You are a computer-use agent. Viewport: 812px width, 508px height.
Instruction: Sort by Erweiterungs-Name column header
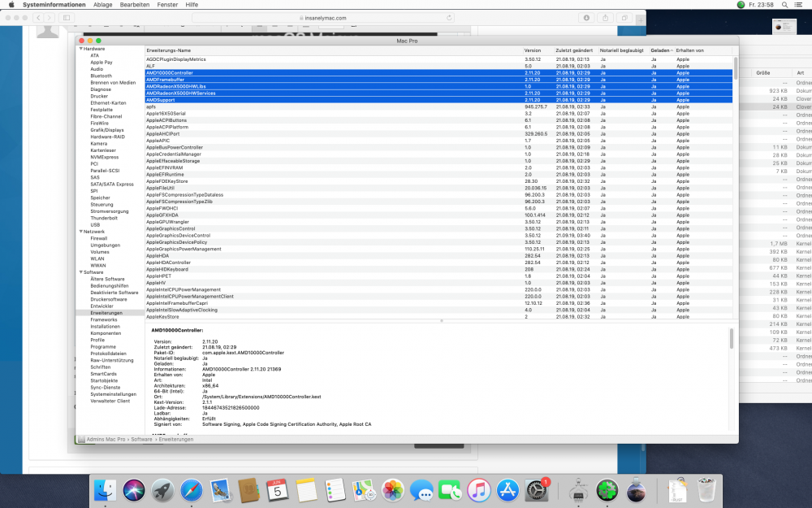pos(334,50)
